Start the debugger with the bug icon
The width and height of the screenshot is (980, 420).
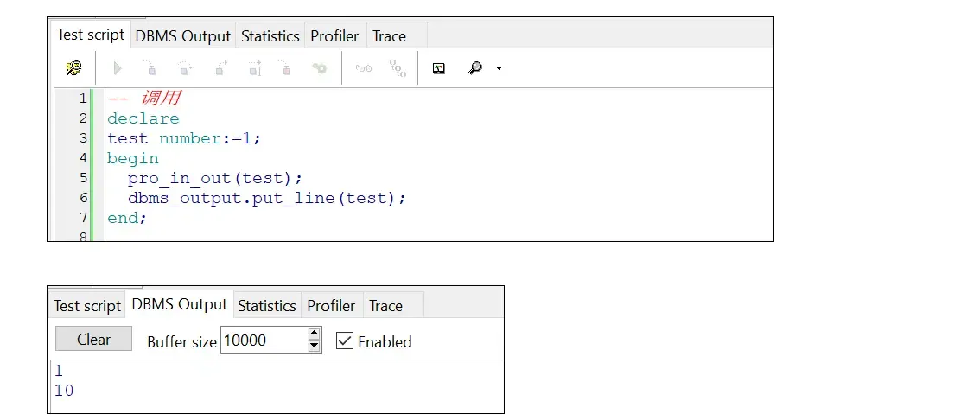[73, 68]
